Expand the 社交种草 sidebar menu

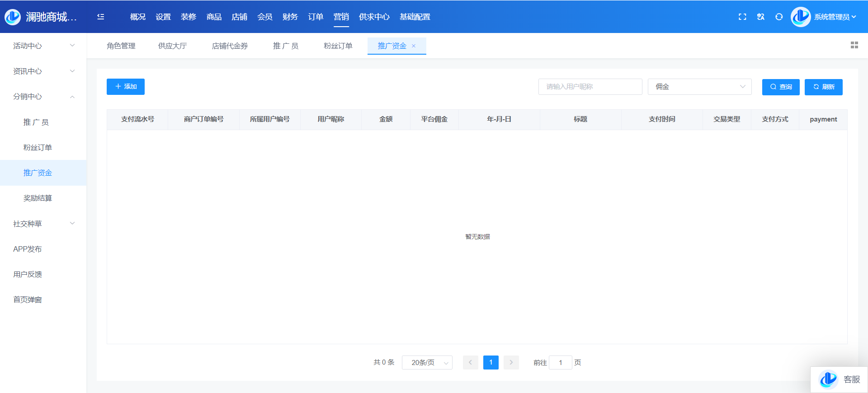pyautogui.click(x=43, y=224)
